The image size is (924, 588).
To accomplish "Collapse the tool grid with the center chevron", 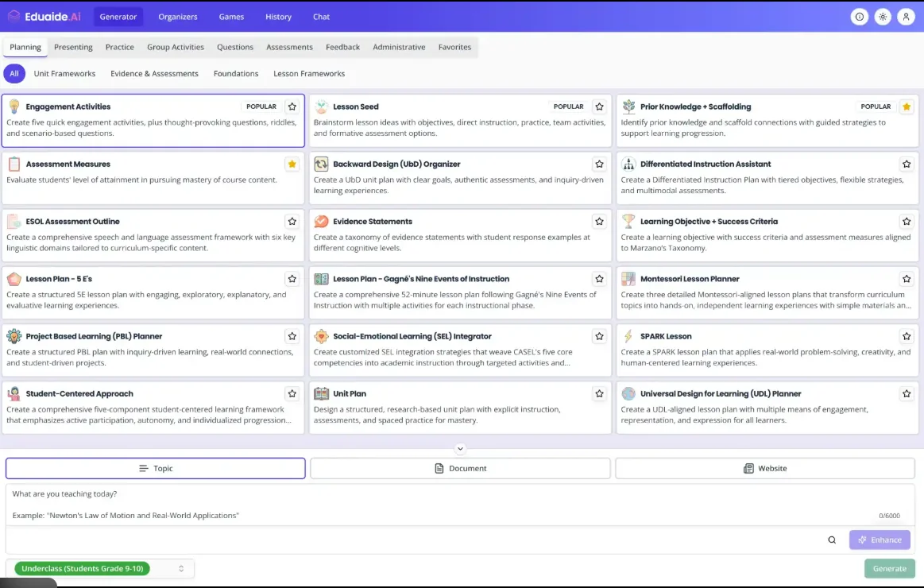I will (x=460, y=447).
